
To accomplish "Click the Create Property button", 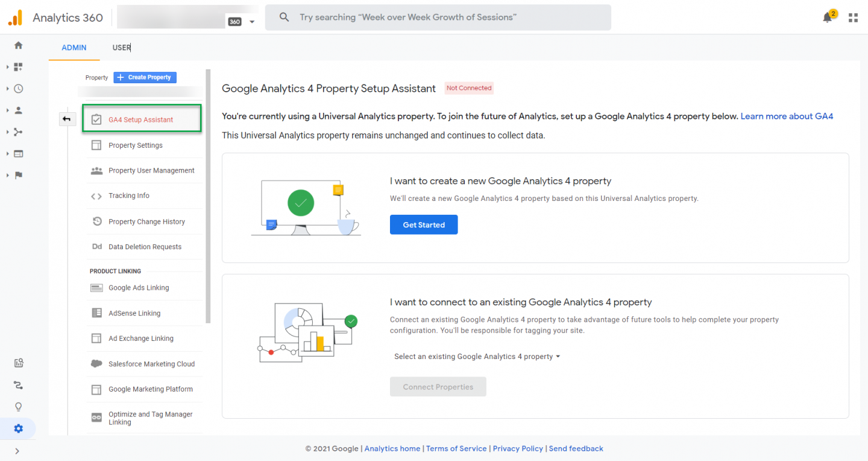I will (x=145, y=77).
